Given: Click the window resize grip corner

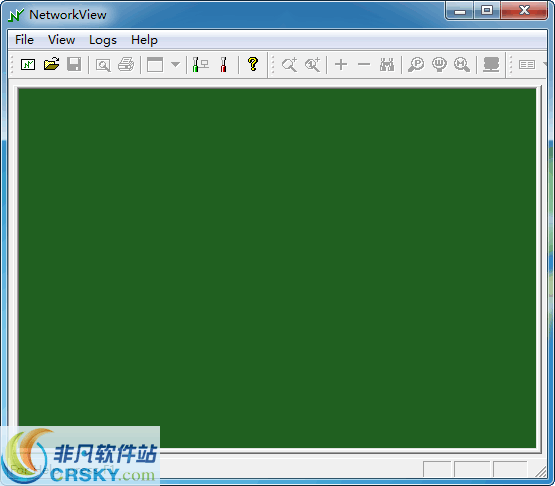Looking at the screenshot, I should (542, 471).
